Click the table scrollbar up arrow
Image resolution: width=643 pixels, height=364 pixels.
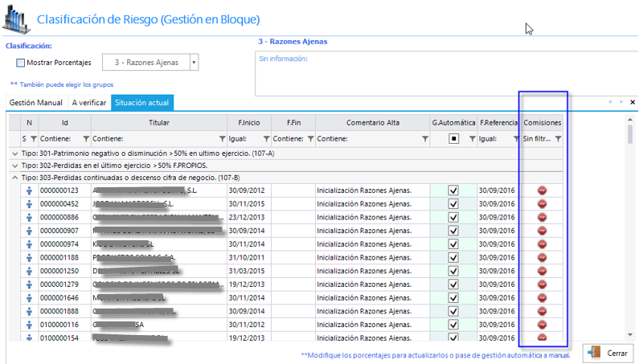coord(630,119)
